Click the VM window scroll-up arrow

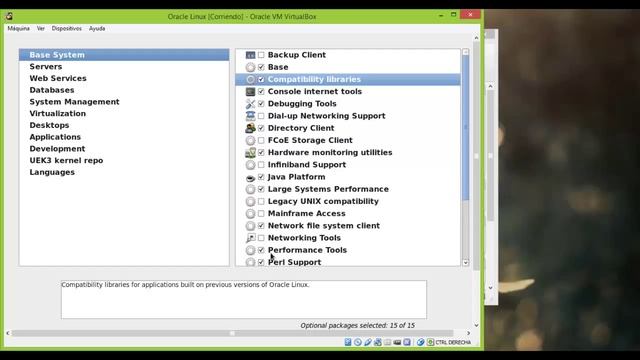476,38
